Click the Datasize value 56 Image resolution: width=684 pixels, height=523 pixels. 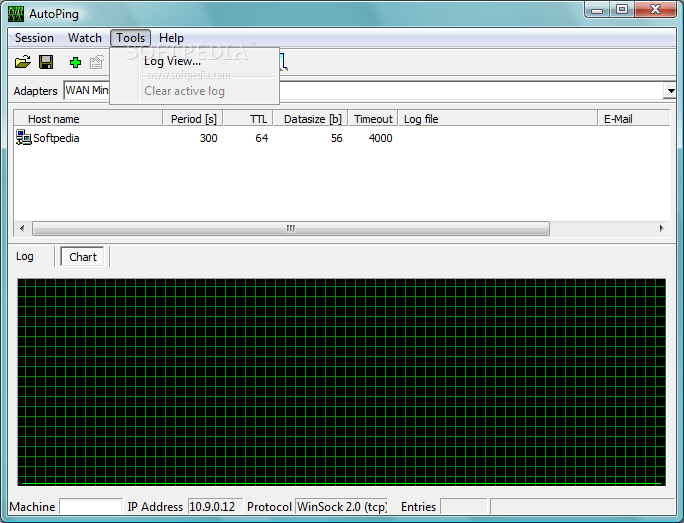(x=336, y=138)
